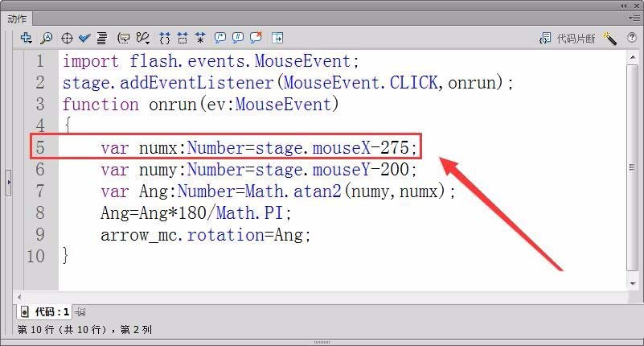Click line number 1 in the gutter
Viewport: 644px width, 346px height.
point(40,61)
